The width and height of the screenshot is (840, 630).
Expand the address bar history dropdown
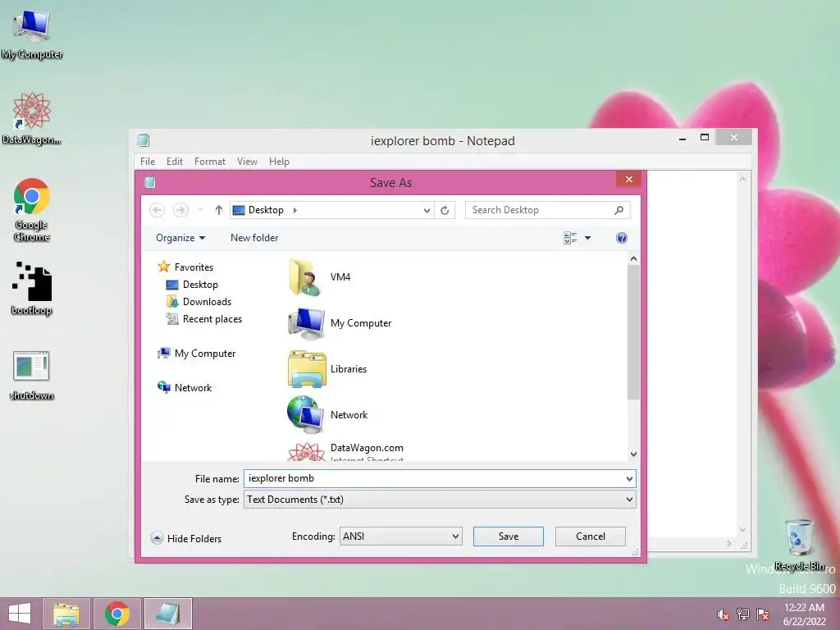[427, 210]
